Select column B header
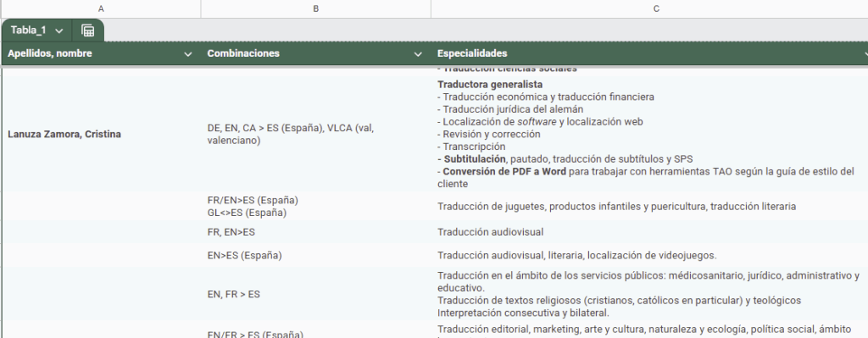The width and height of the screenshot is (868, 338). pos(316,8)
